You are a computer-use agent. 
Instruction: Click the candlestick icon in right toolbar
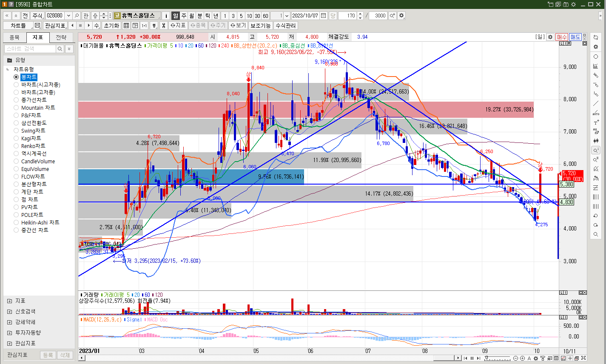point(596,141)
